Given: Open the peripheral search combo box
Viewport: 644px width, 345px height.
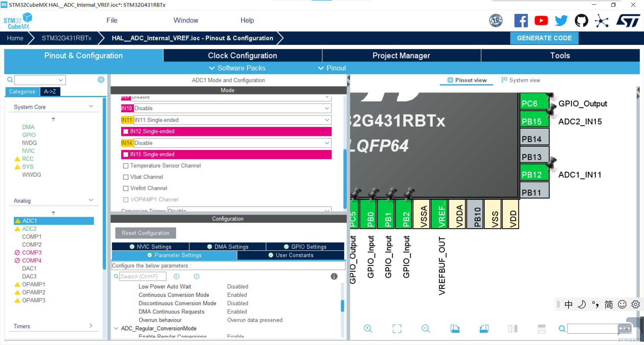Looking at the screenshot, I should (x=40, y=80).
